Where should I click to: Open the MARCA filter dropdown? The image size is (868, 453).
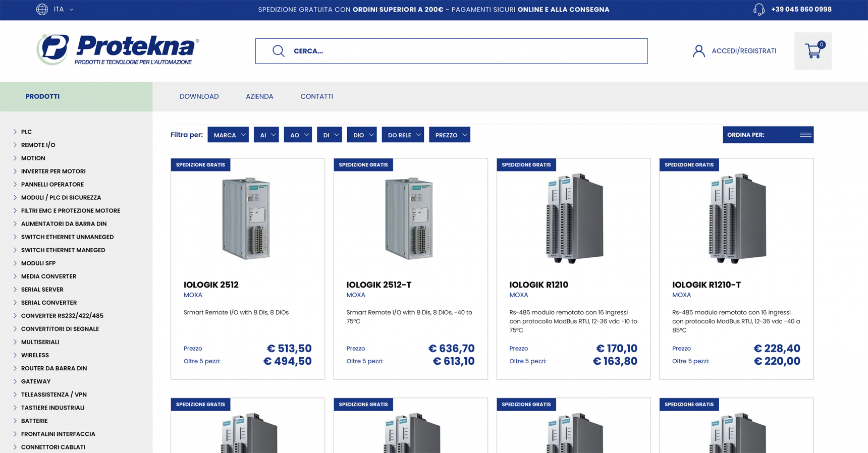(x=228, y=135)
